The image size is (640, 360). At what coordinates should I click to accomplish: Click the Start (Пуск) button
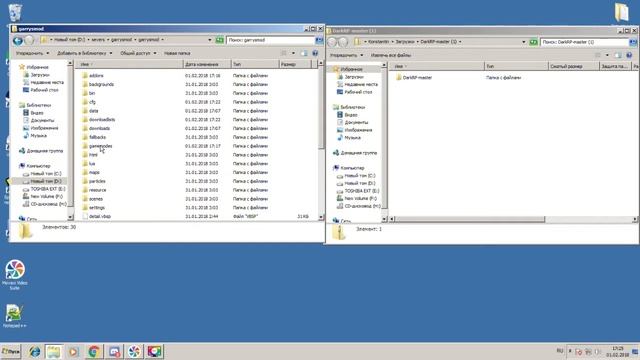[11, 351]
